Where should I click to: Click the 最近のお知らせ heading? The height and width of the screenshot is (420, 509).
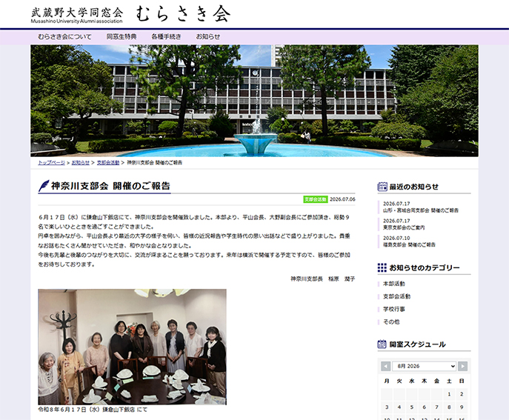[414, 187]
